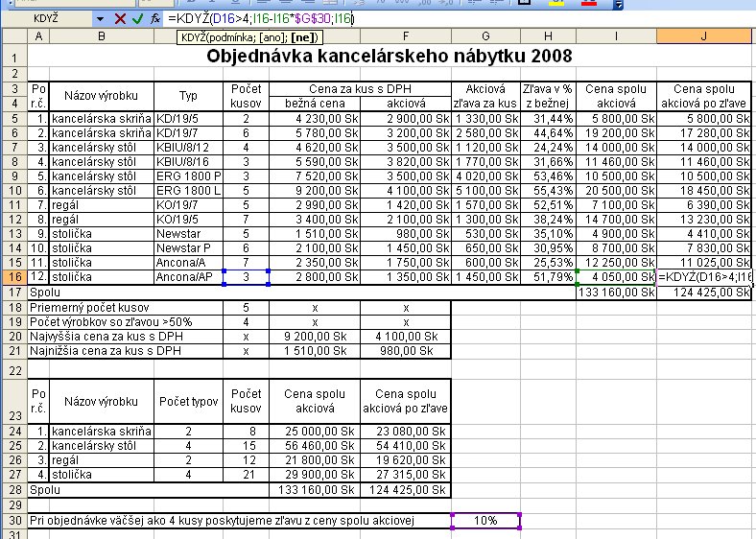Click inside the formula bar text
Viewport: 756px width, 539px height.
point(261,19)
